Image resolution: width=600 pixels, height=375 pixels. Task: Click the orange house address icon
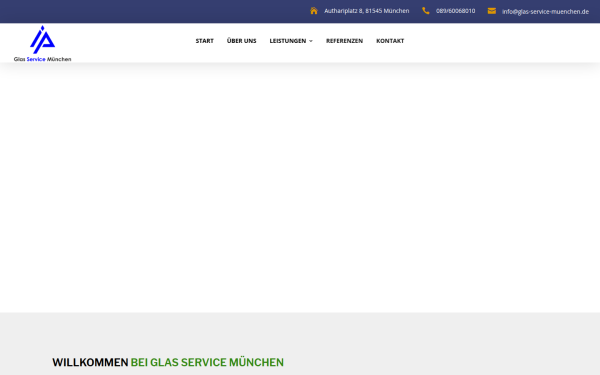(314, 11)
